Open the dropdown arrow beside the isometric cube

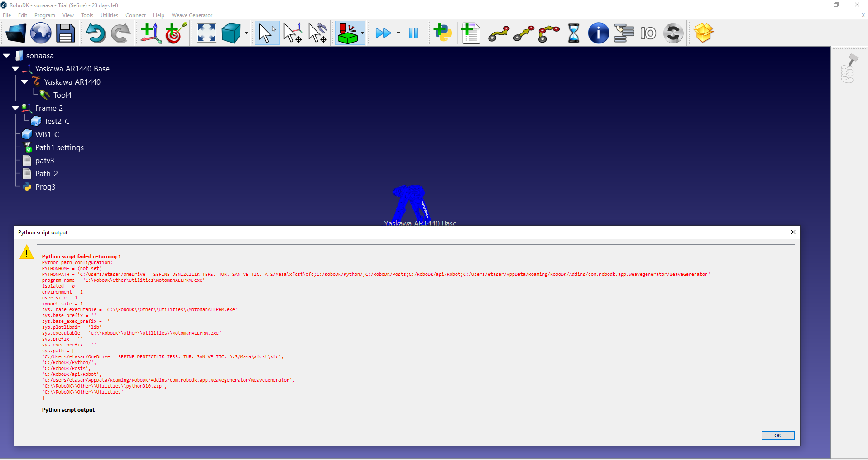tap(246, 33)
